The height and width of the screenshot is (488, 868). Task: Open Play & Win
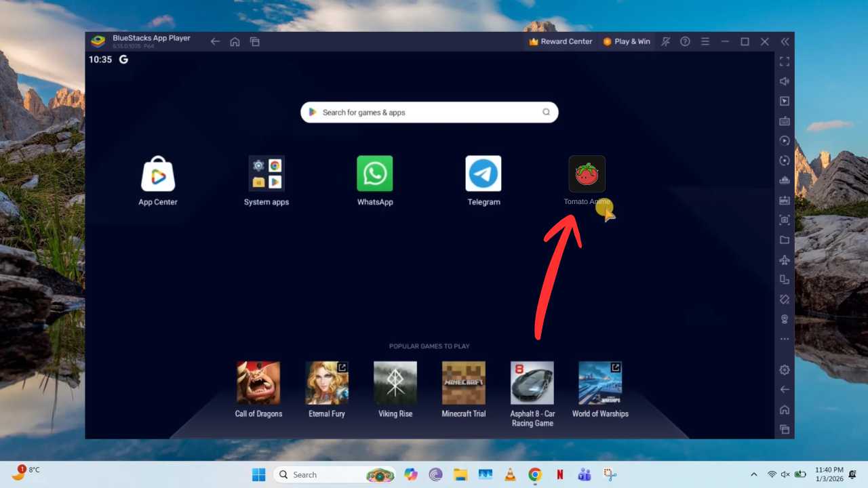tap(627, 41)
